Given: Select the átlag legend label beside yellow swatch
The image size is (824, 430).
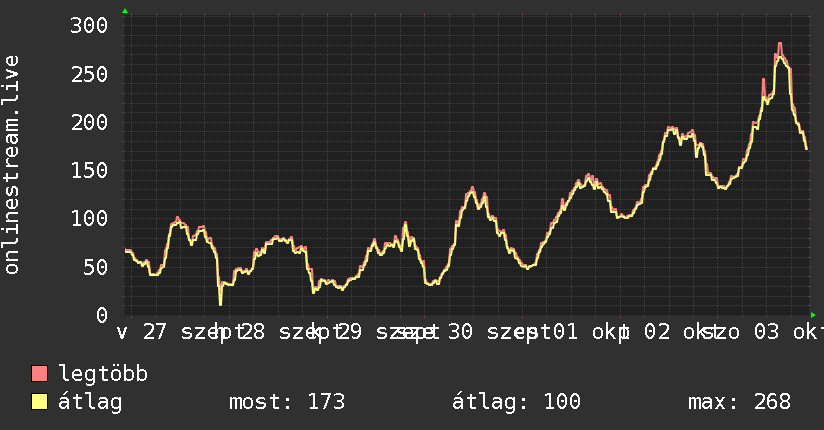Looking at the screenshot, I should coord(90,402).
